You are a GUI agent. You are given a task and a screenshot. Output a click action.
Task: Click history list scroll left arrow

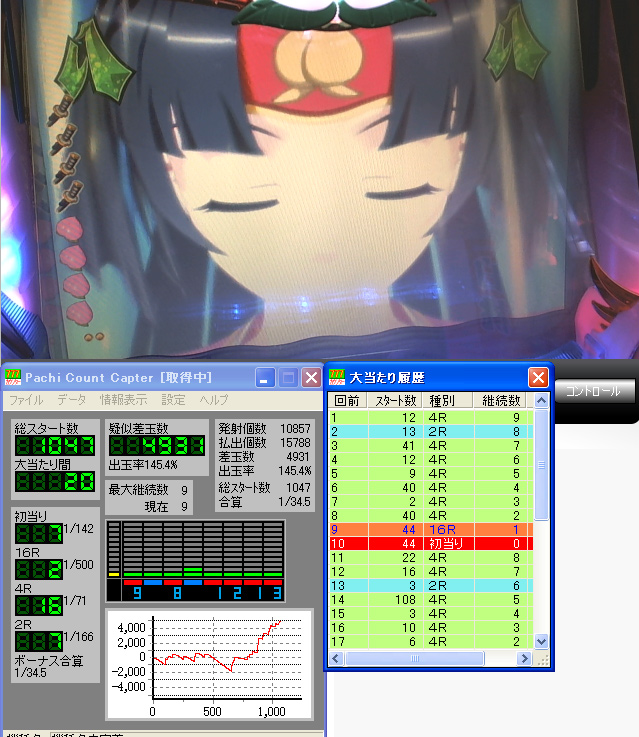[x=335, y=659]
